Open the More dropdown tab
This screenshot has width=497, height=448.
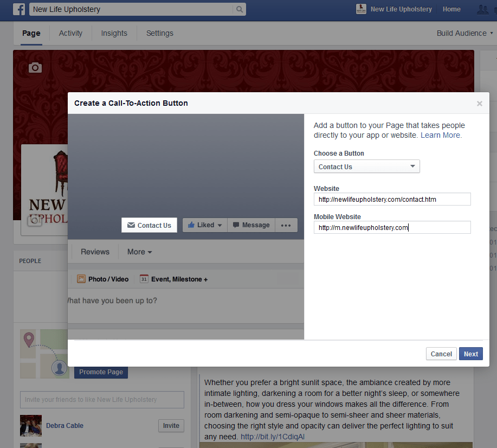(139, 252)
